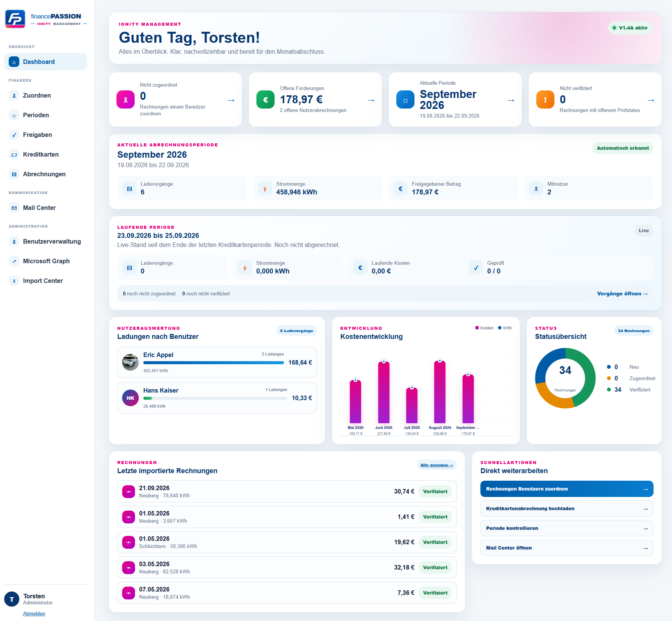Click Torsten's user avatar in sidebar
The height and width of the screenshot is (621, 672).
click(12, 599)
